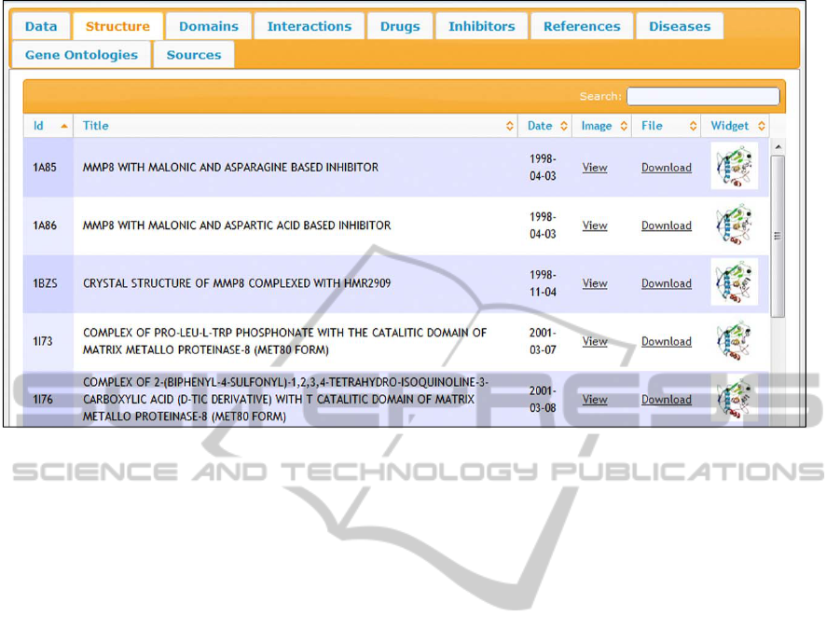
Task: Open protein widget thumbnail for 1BZS
Action: pyautogui.click(x=735, y=283)
